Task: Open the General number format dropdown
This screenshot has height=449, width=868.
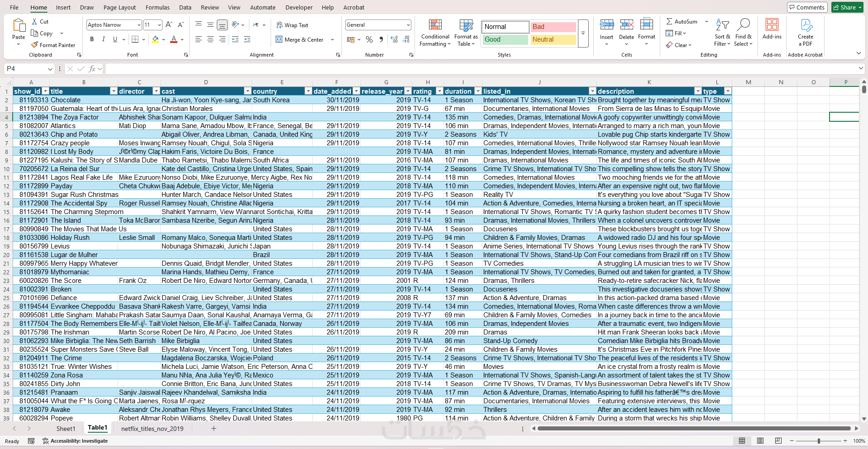Action: coord(408,25)
